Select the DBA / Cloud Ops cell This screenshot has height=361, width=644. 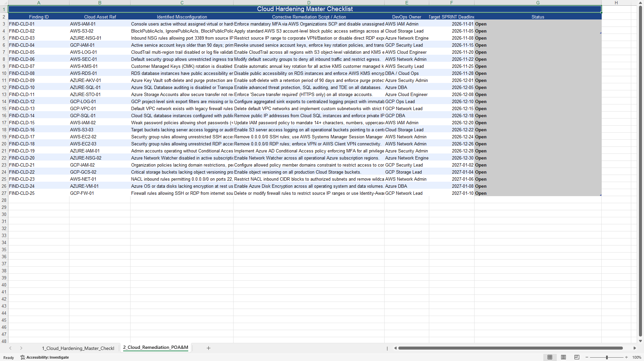pos(406,73)
